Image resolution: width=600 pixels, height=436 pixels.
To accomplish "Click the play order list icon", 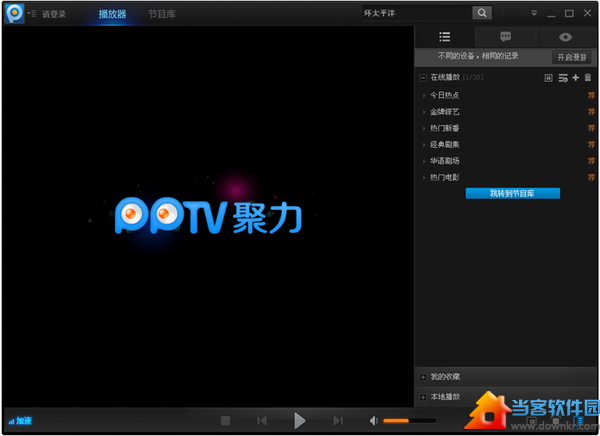I will click(x=563, y=78).
